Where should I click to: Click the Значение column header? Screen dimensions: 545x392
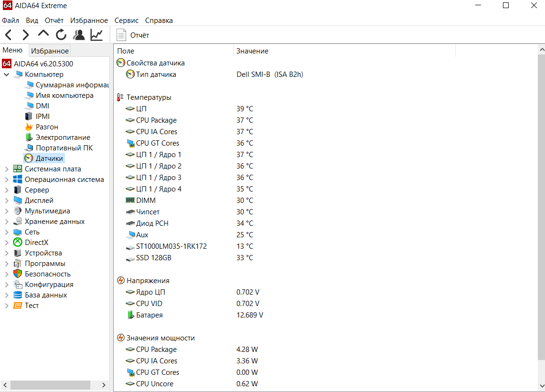pos(344,51)
